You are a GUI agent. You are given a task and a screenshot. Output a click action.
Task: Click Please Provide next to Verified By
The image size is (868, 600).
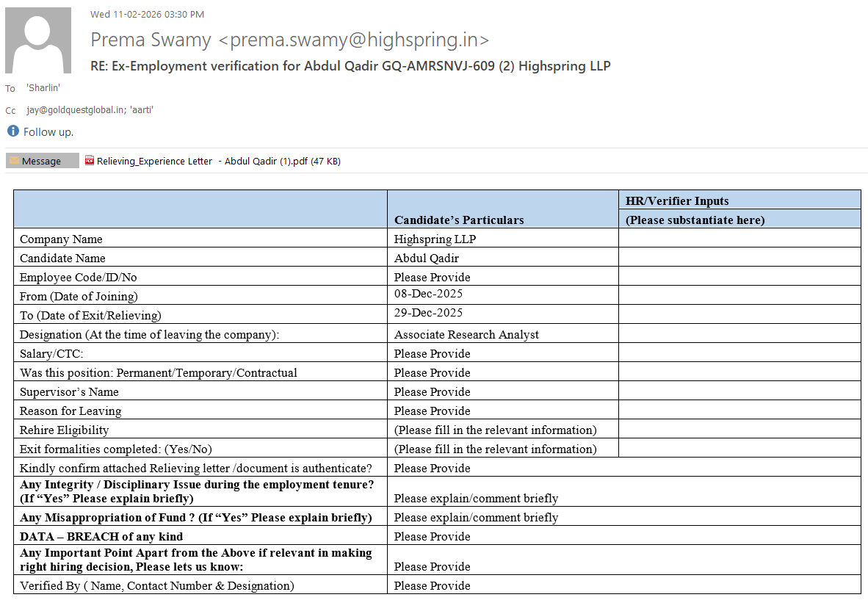[432, 585]
